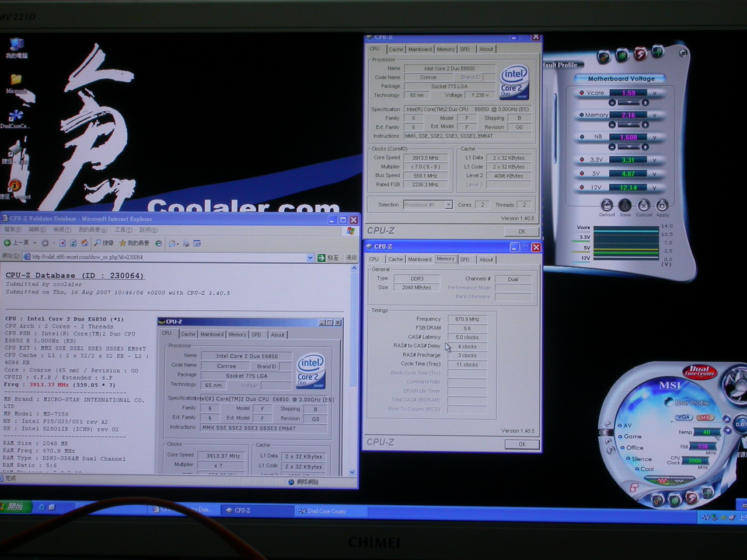This screenshot has height=560, width=747.
Task: Refresh the CPU-Z Validator page
Action: [x=74, y=243]
